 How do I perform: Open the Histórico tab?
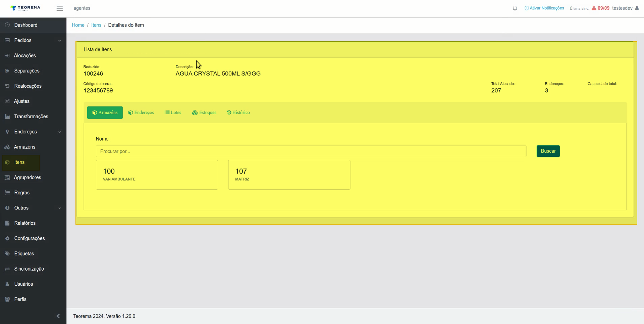click(x=238, y=112)
